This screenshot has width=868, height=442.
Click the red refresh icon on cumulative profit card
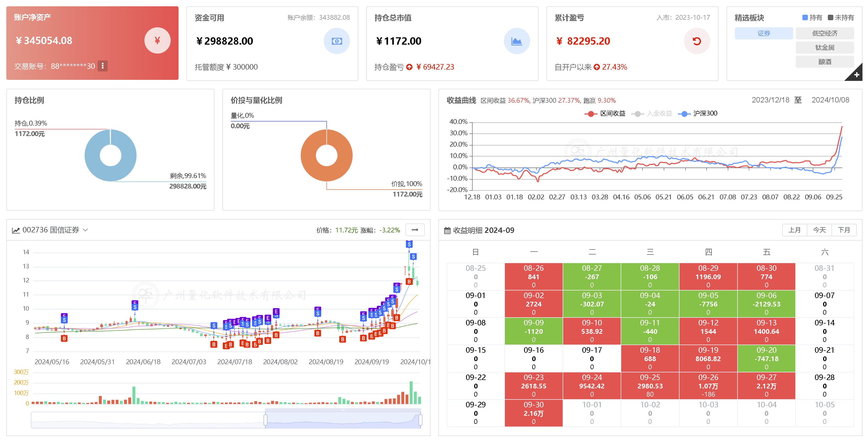[697, 41]
